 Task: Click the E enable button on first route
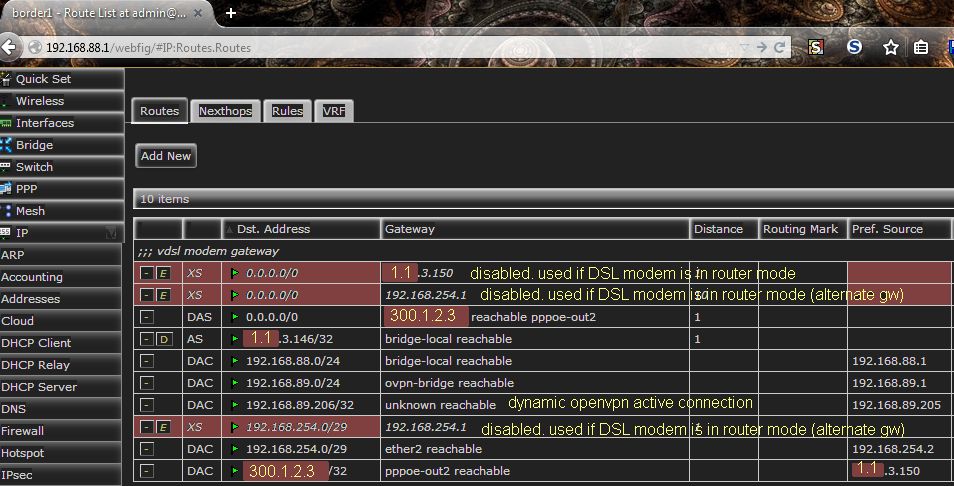(164, 273)
